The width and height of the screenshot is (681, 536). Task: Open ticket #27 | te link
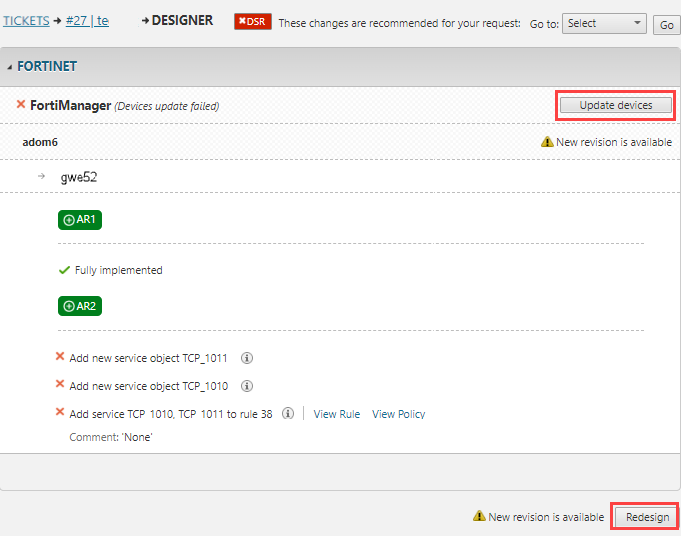click(x=87, y=21)
